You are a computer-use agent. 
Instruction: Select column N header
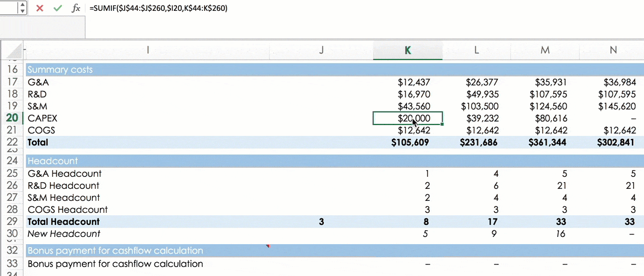(613, 50)
